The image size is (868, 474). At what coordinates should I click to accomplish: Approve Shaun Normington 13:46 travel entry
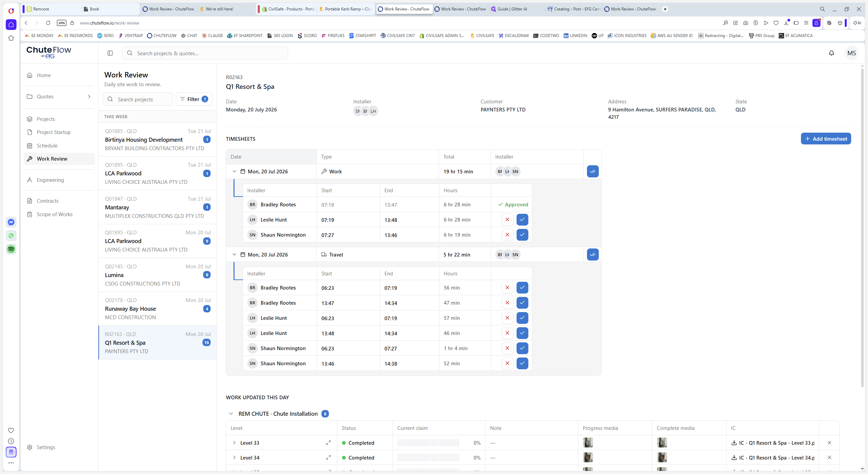pos(522,363)
